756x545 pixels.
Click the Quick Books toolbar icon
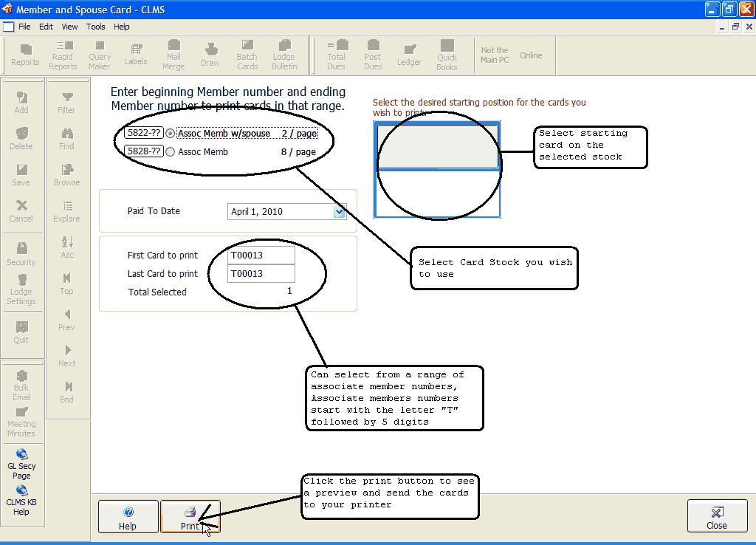click(447, 55)
